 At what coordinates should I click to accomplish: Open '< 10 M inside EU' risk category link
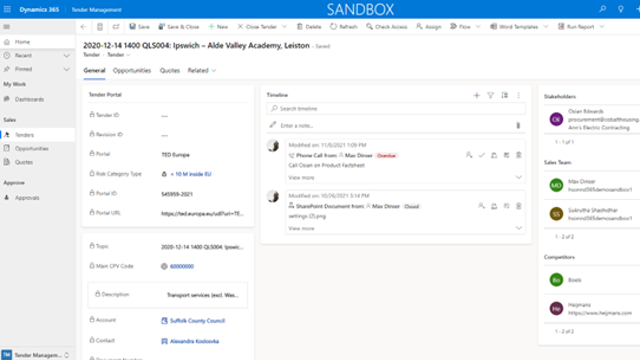pyautogui.click(x=191, y=174)
